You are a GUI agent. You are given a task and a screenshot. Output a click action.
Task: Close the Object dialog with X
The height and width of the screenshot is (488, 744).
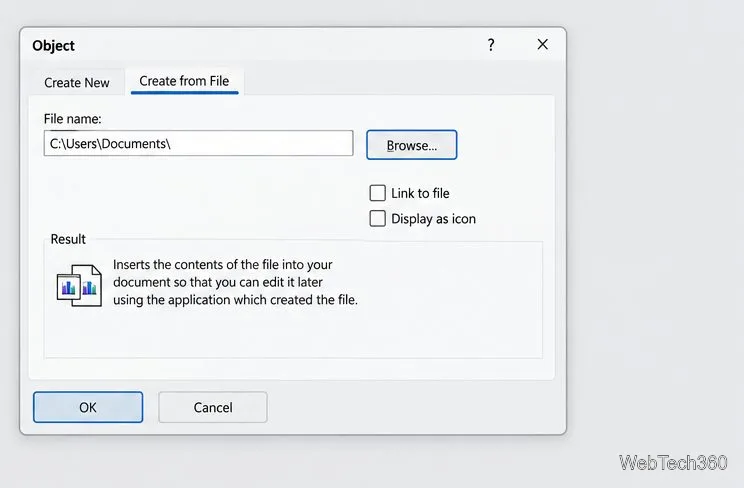[x=542, y=45]
